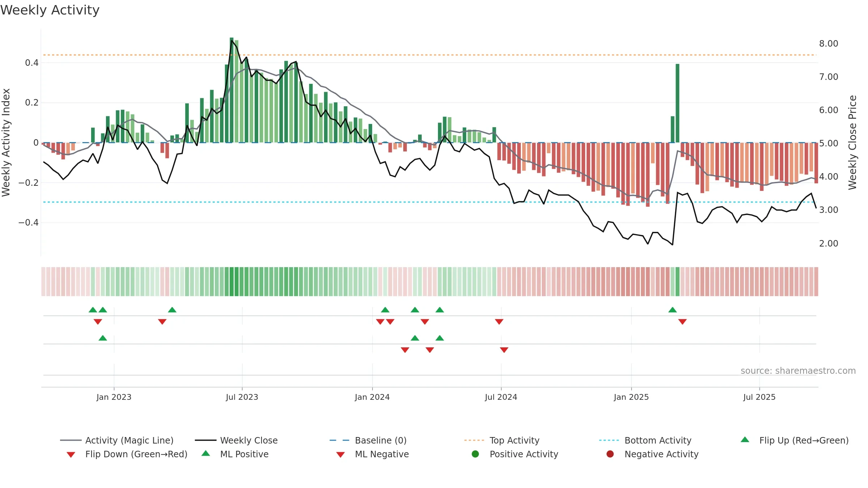Click the Weekly Activity Index axis title
Screen dimensions: 868x488
[x=6, y=142]
